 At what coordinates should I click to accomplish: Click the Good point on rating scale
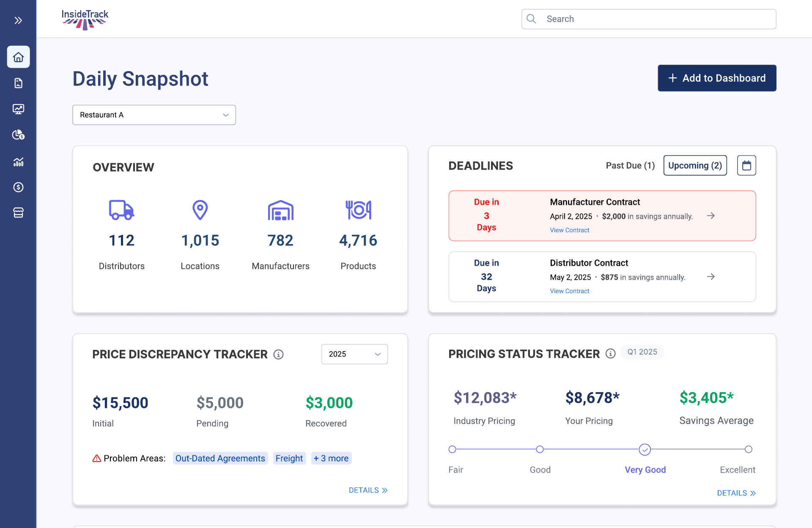point(540,449)
